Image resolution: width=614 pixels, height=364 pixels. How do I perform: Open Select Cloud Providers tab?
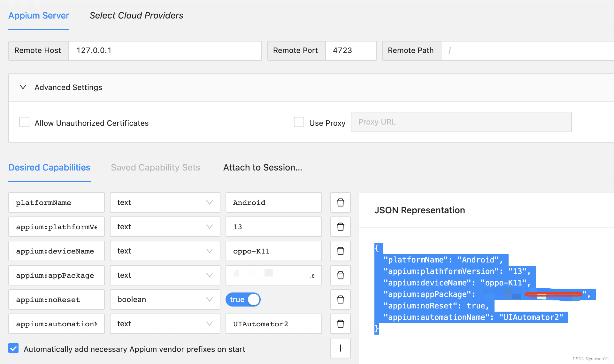136,15
